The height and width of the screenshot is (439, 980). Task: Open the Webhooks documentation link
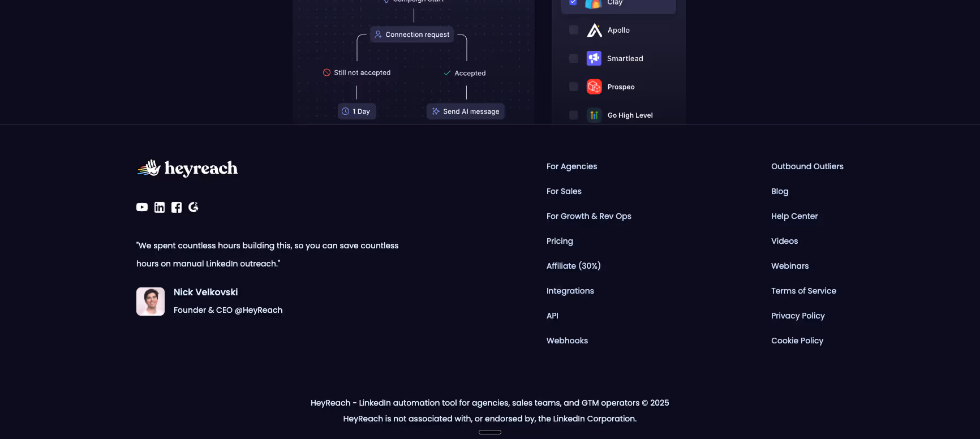pyautogui.click(x=567, y=341)
